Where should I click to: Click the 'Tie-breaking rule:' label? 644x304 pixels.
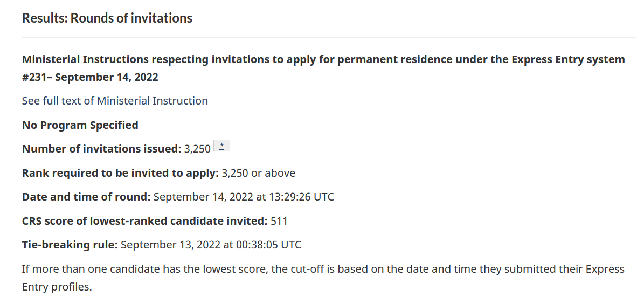point(70,245)
